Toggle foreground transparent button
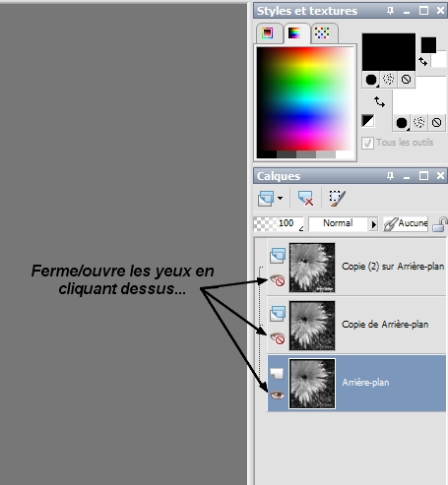448x485 pixels. click(407, 80)
